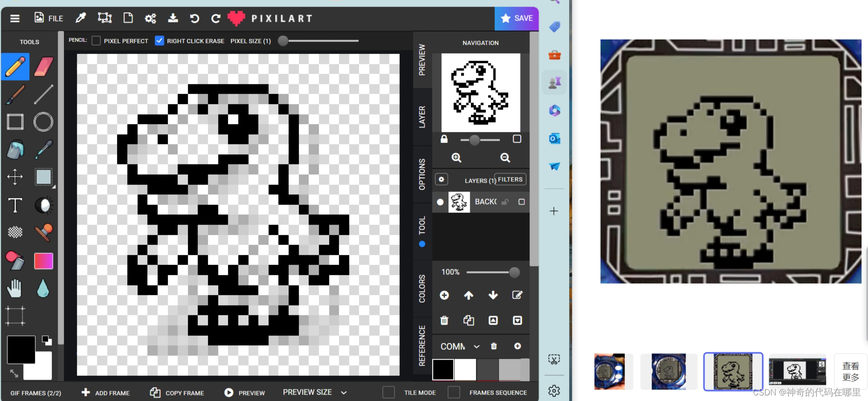Play the animation Preview
This screenshot has width=868, height=401.
[x=244, y=393]
